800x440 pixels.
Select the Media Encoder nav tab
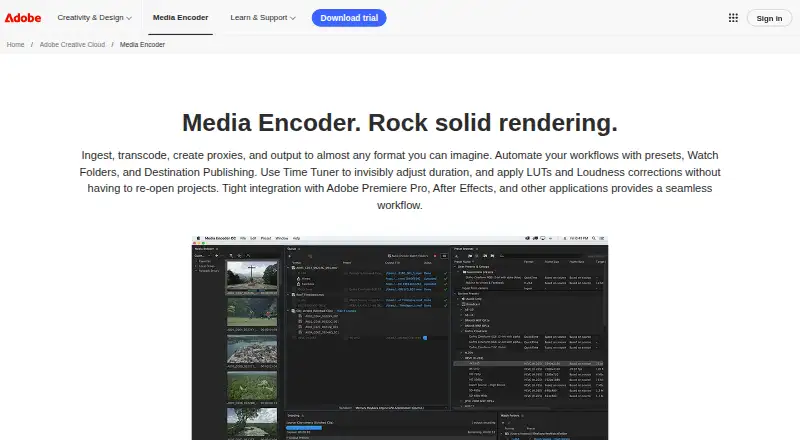[x=181, y=17]
